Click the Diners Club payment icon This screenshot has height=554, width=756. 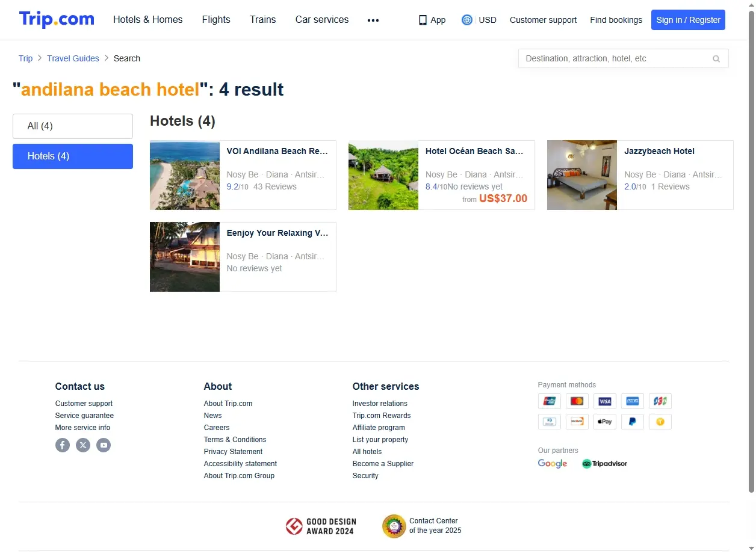(x=550, y=422)
